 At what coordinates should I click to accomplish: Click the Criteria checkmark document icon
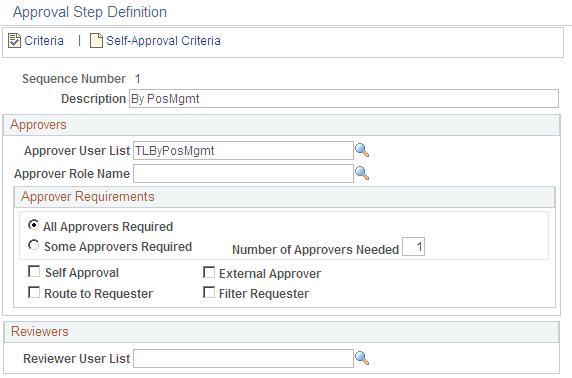pos(15,40)
